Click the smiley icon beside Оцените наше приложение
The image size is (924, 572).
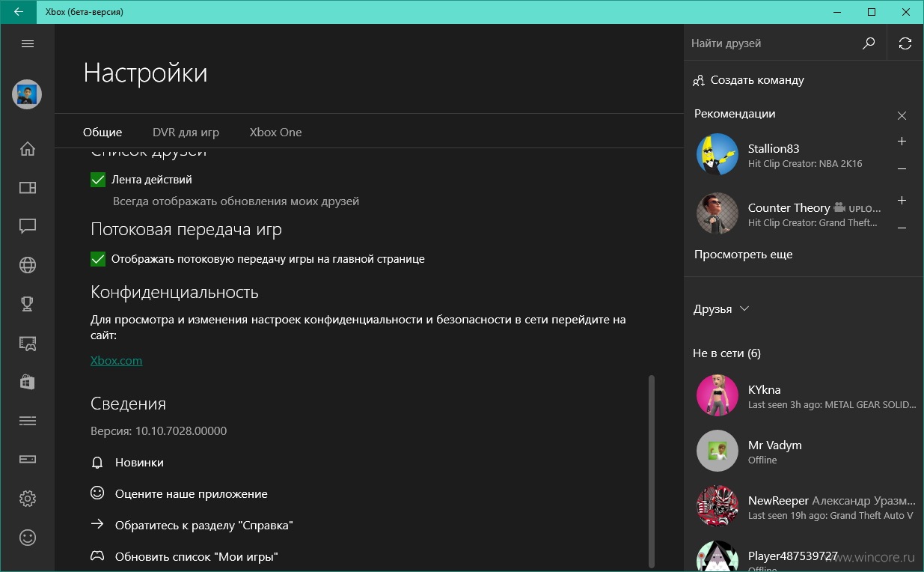97,493
